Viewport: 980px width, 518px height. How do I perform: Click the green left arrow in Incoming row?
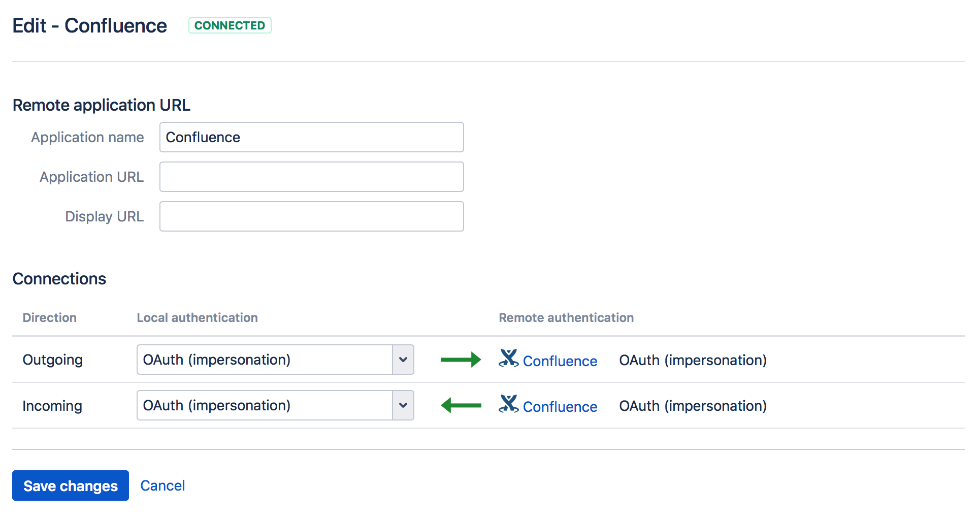pos(461,405)
